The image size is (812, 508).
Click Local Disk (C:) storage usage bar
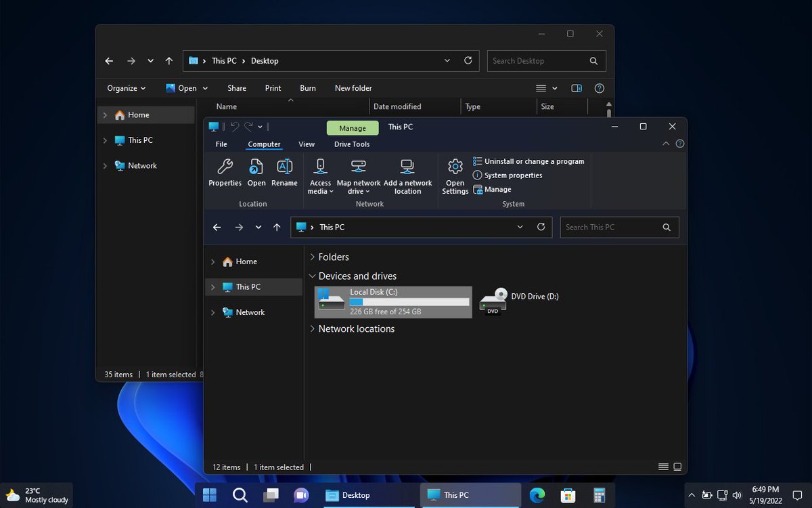[409, 302]
